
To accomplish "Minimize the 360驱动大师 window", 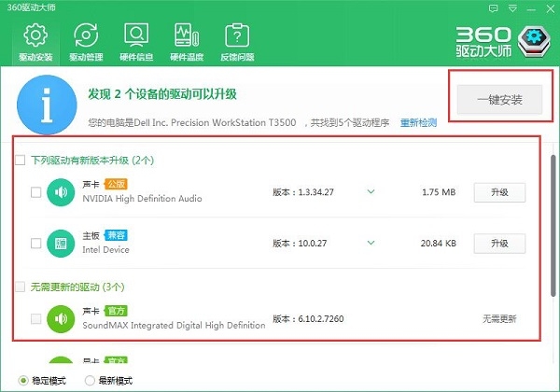I will tap(531, 9).
